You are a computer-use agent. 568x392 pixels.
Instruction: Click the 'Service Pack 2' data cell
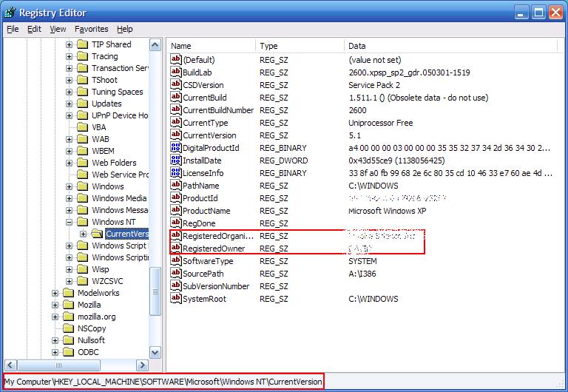click(374, 85)
